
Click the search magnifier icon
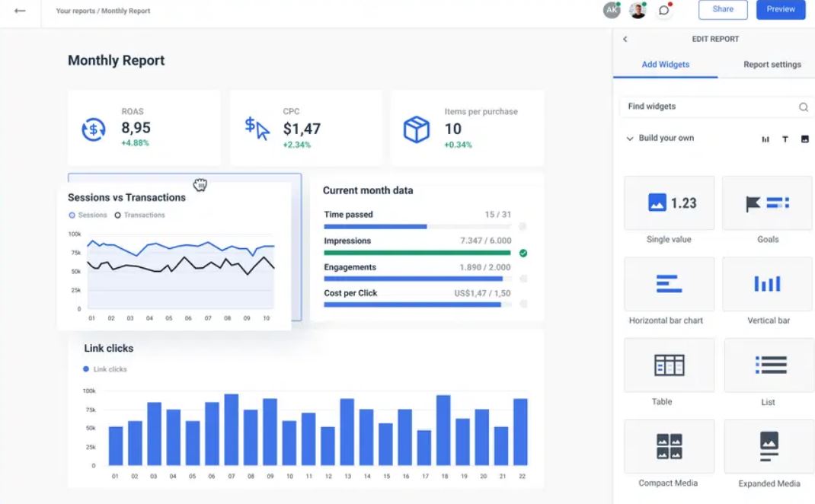coord(803,107)
